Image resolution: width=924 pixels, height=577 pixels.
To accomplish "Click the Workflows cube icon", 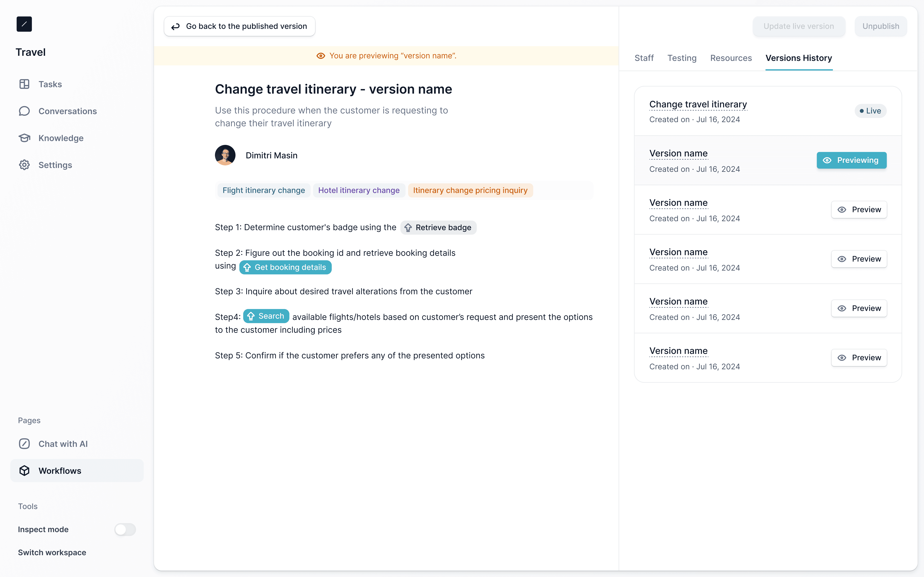I will coord(24,471).
